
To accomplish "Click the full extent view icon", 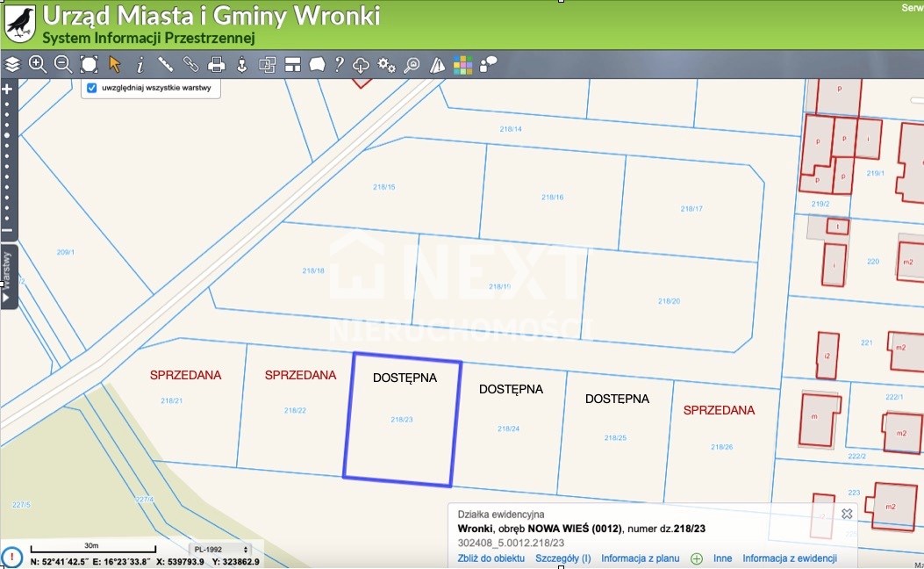I will pyautogui.click(x=89, y=64).
